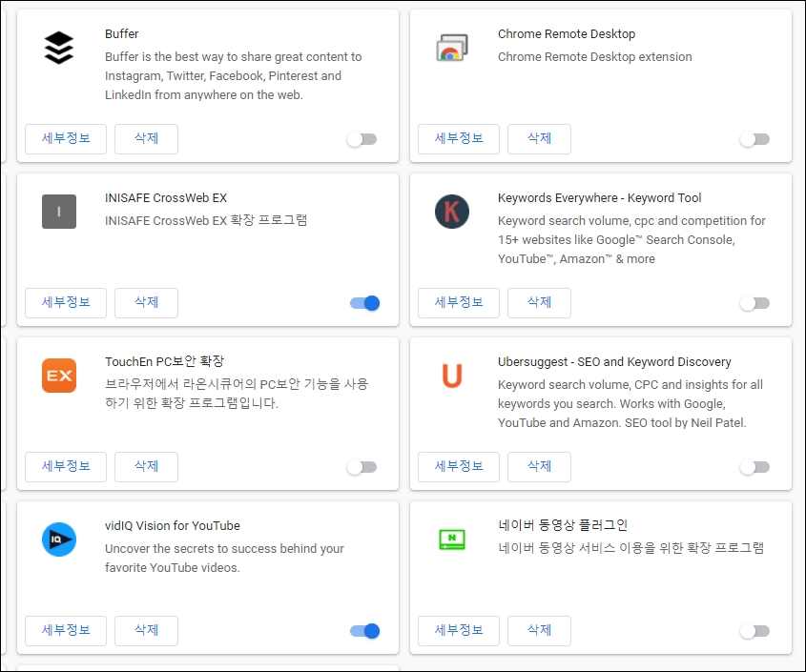Enable the 네이버 동영상 플러그인 toggle
Viewport: 806px width, 672px height.
click(754, 630)
